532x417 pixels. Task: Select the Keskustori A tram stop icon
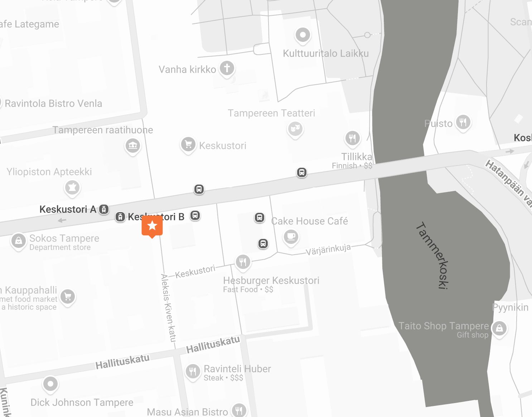tap(104, 209)
